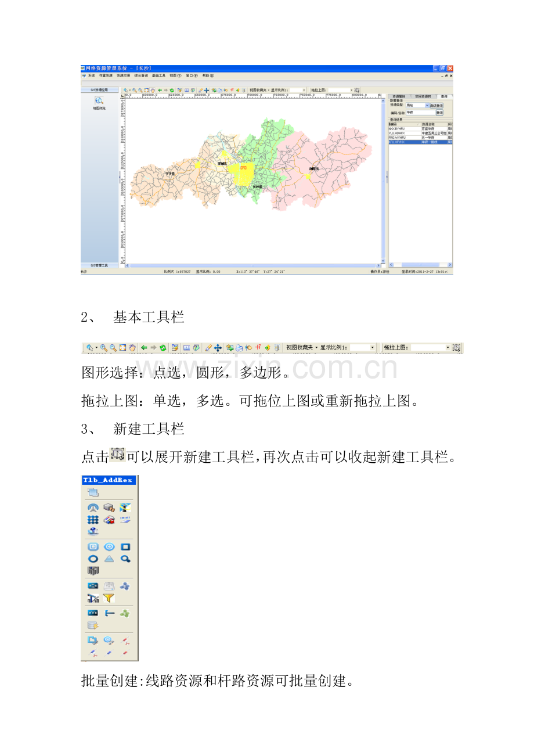Select the pan hand tool in enlarged toolbar
This screenshot has height=756, width=534.
(x=132, y=348)
